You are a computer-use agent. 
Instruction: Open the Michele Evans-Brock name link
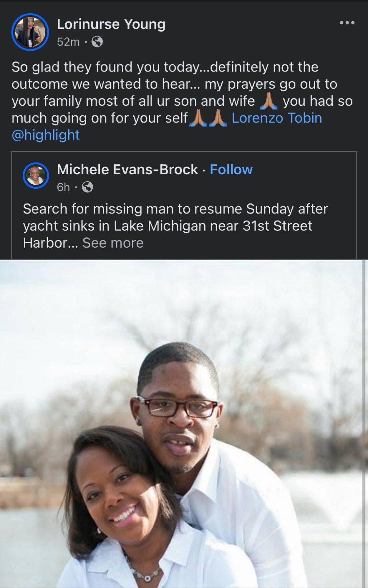coord(127,170)
